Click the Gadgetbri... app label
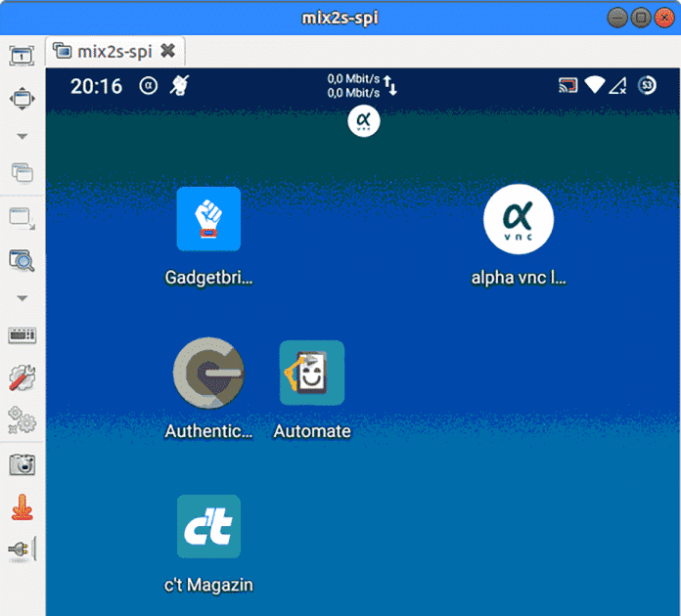 [208, 278]
